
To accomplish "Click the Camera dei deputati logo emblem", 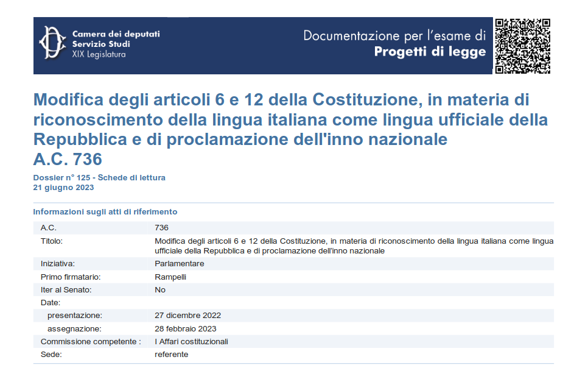I will tap(52, 44).
